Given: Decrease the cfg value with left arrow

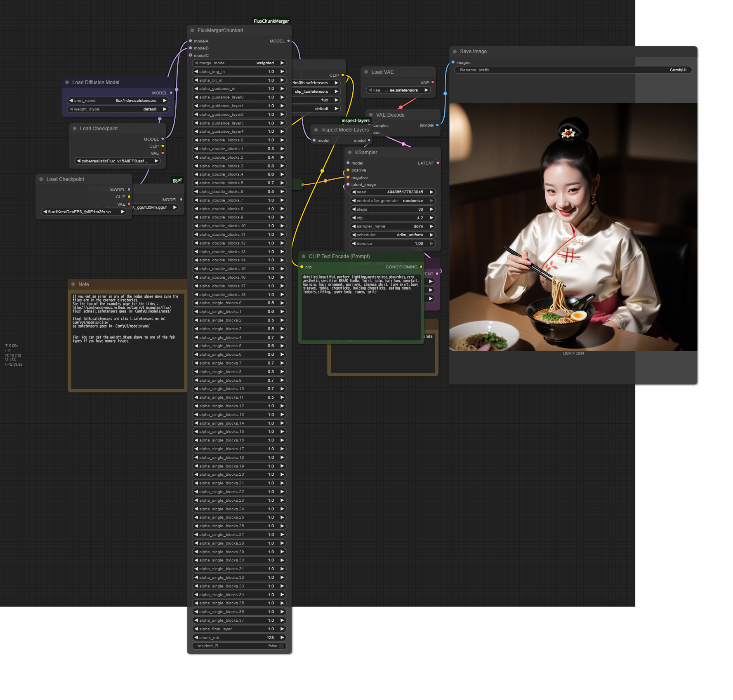Looking at the screenshot, I should click(354, 218).
